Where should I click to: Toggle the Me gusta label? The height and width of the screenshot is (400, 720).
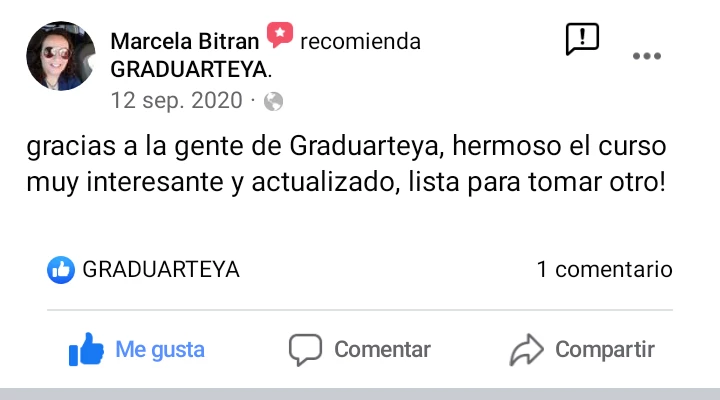pos(160,350)
